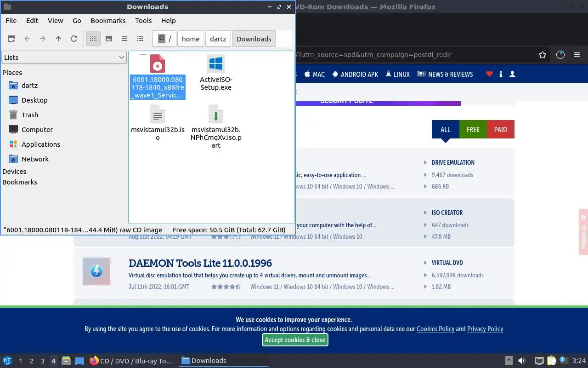Open NEWS & REVIEWS nav link
The height and width of the screenshot is (368, 588).
point(445,75)
